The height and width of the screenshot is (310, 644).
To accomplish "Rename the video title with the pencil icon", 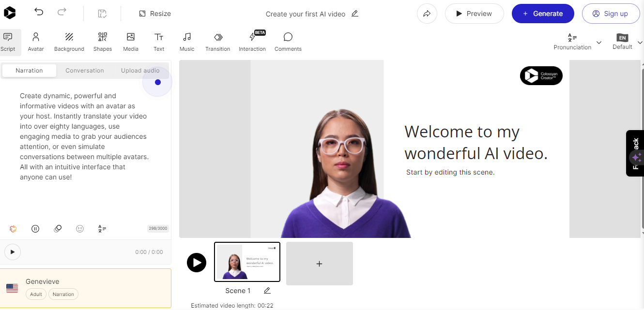I will click(354, 14).
